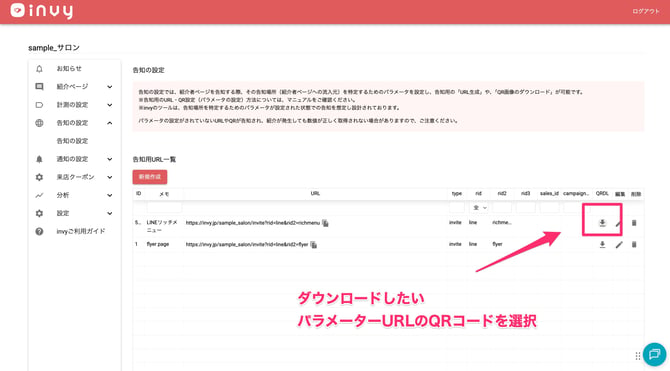Edit the flyer page row with pencil
Image resolution: width=670 pixels, height=371 pixels.
click(619, 244)
